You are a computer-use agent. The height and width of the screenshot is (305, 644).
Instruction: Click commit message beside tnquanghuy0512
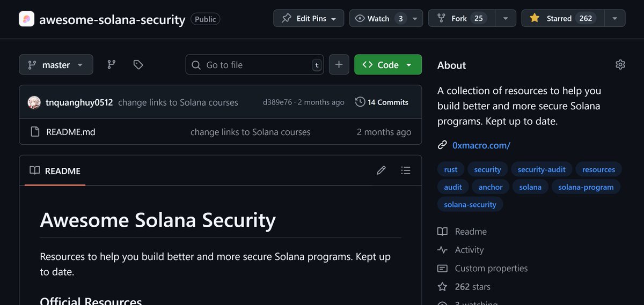click(x=178, y=102)
